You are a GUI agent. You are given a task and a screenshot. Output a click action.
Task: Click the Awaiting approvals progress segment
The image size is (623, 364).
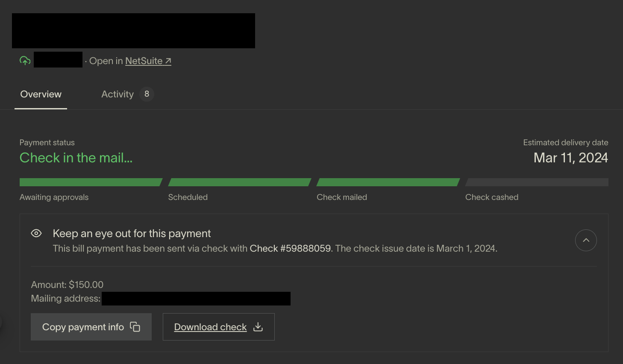coord(91,182)
